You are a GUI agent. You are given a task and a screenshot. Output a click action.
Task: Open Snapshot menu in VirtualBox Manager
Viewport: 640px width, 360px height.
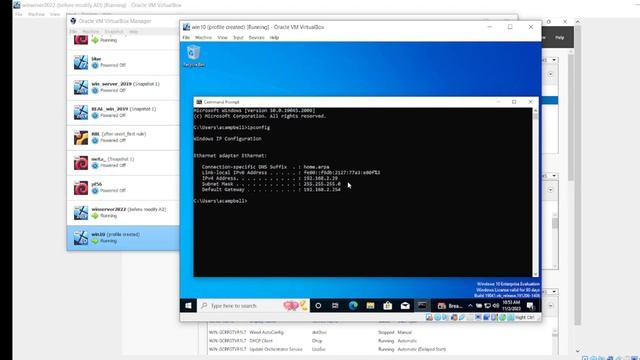coord(114,31)
